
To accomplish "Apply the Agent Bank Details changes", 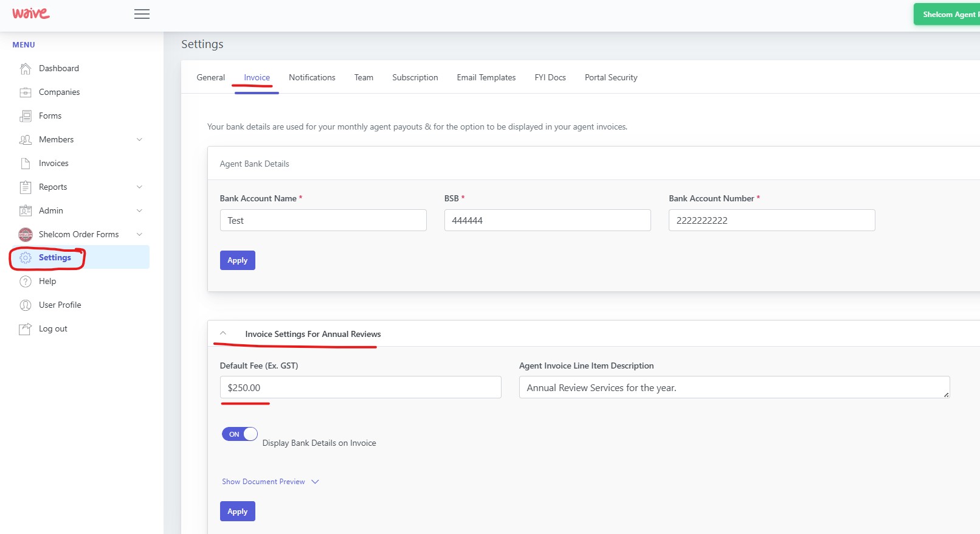I will point(238,260).
